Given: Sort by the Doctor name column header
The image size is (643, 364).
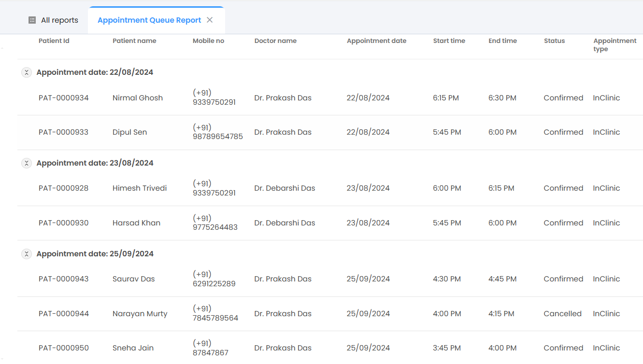Looking at the screenshot, I should (x=275, y=41).
